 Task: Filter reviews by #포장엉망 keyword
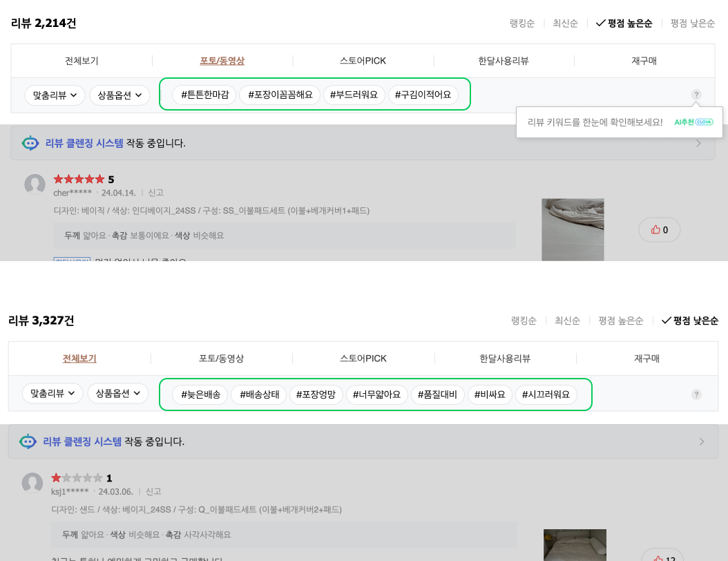pyautogui.click(x=316, y=394)
